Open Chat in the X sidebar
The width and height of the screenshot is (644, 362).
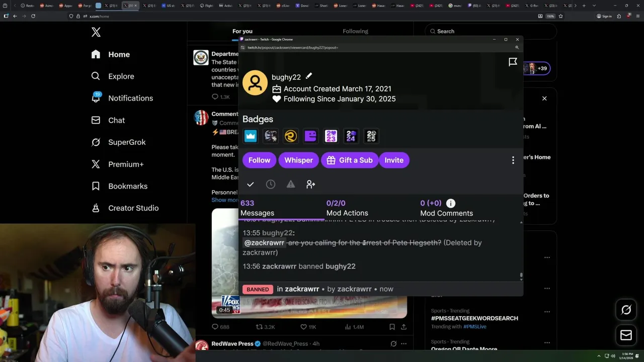(108, 120)
